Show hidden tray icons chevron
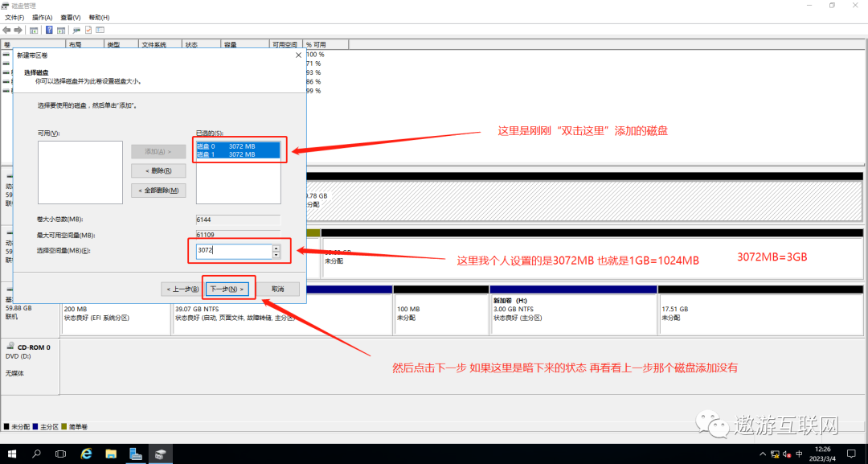This screenshot has width=868, height=464. click(x=764, y=454)
